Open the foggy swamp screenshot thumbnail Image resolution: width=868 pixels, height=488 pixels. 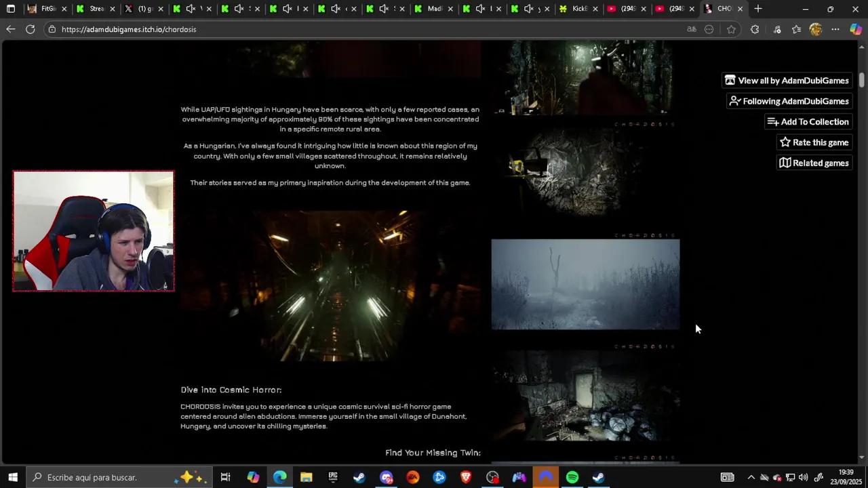coord(585,284)
